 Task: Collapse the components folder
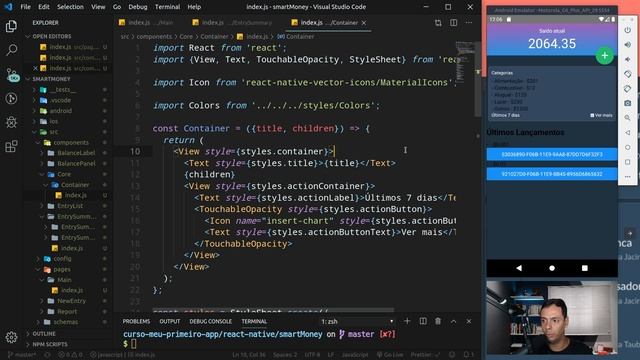click(x=71, y=142)
